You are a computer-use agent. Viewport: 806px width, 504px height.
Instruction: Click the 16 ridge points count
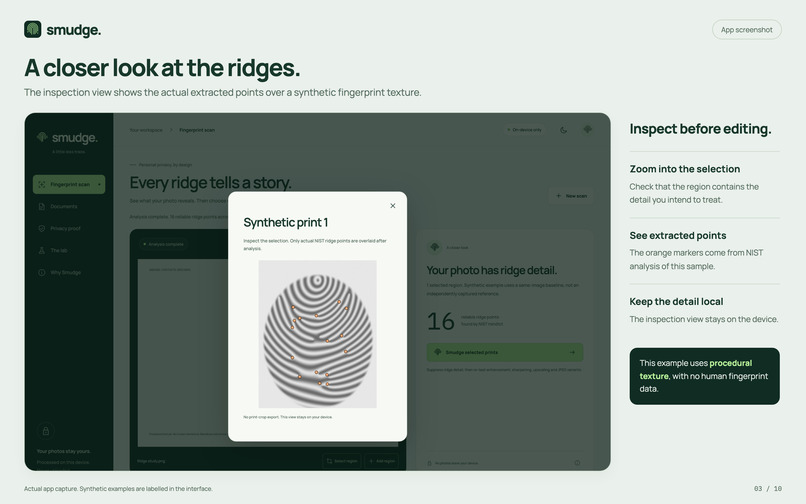coord(441,321)
